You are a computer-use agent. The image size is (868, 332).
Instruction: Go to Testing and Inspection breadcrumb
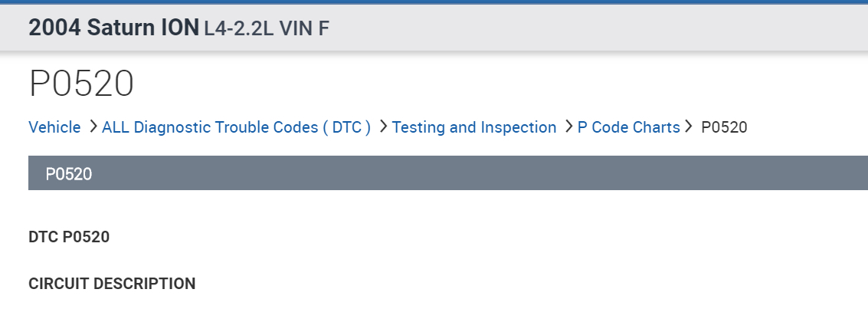click(x=473, y=127)
